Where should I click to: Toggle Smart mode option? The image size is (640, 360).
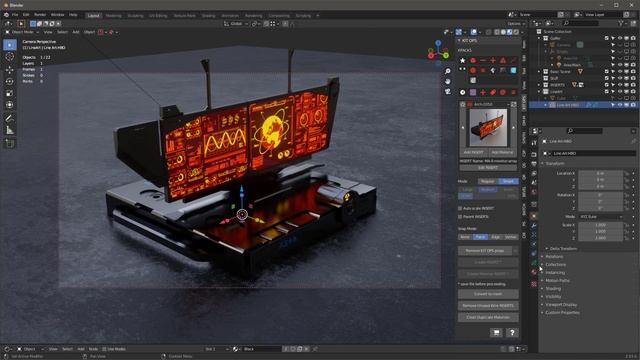pos(508,181)
